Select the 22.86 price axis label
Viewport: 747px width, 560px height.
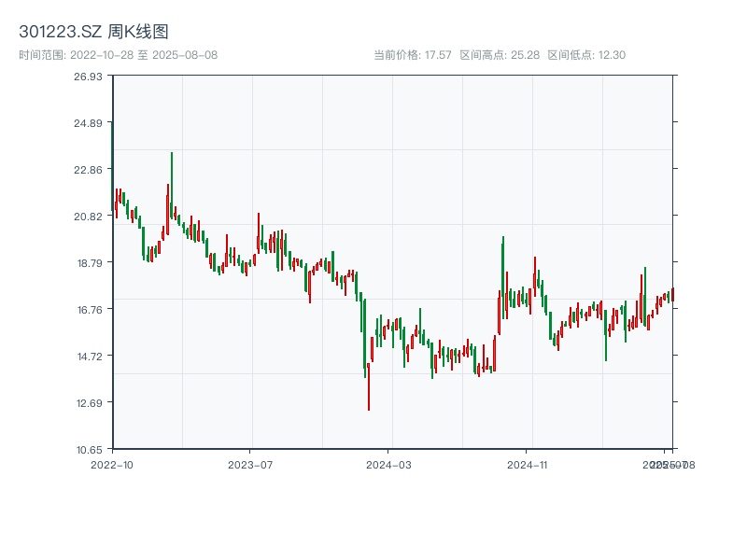(89, 170)
